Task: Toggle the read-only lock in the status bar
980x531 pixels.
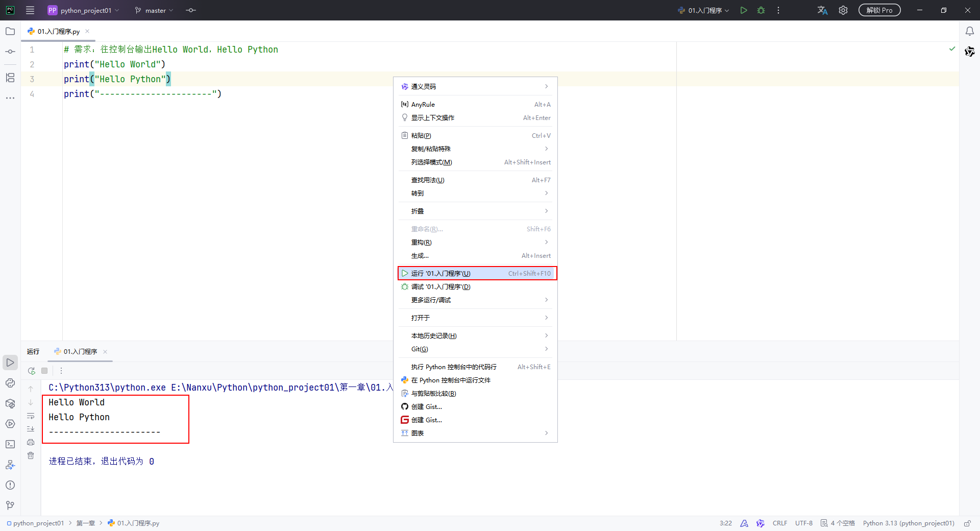Action: click(967, 523)
